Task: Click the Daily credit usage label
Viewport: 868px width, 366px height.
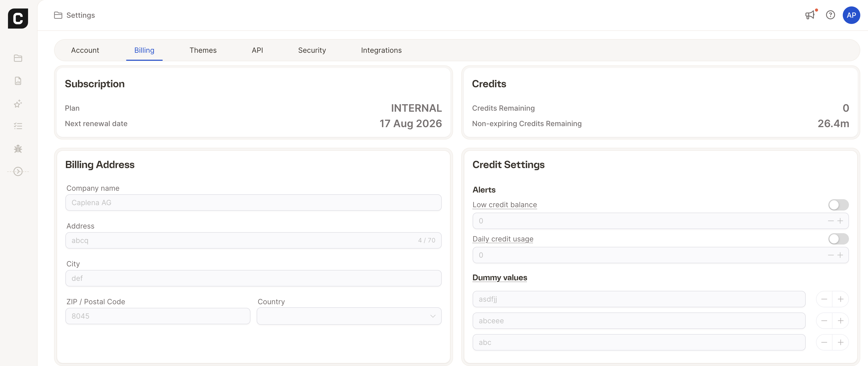Action: 503,239
